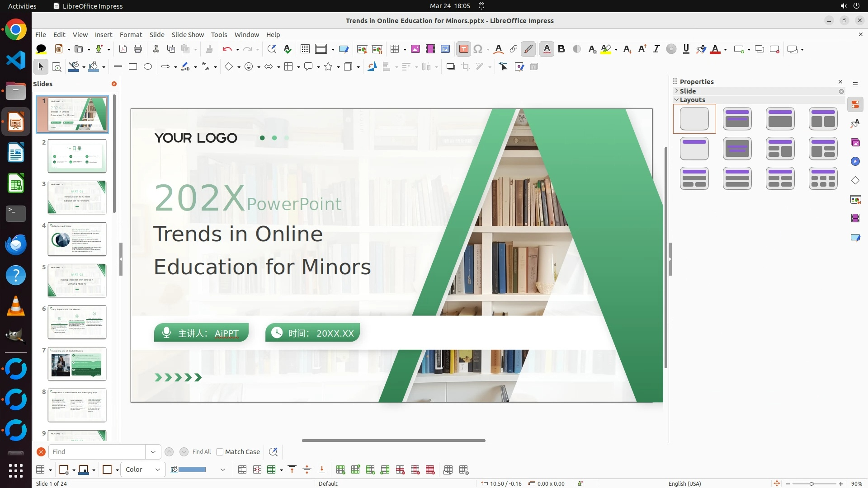Click the Print icon in toolbar
This screenshot has width=868, height=488.
[138, 49]
